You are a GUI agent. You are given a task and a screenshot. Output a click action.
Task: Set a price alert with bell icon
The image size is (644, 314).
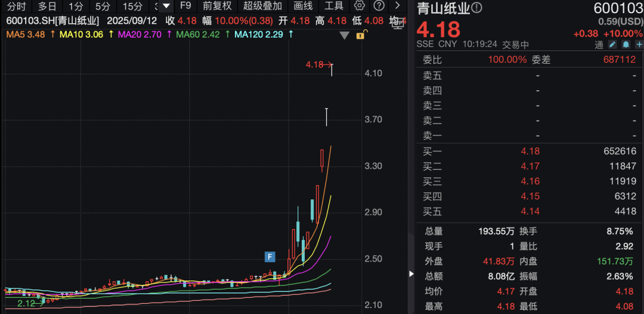point(626,45)
